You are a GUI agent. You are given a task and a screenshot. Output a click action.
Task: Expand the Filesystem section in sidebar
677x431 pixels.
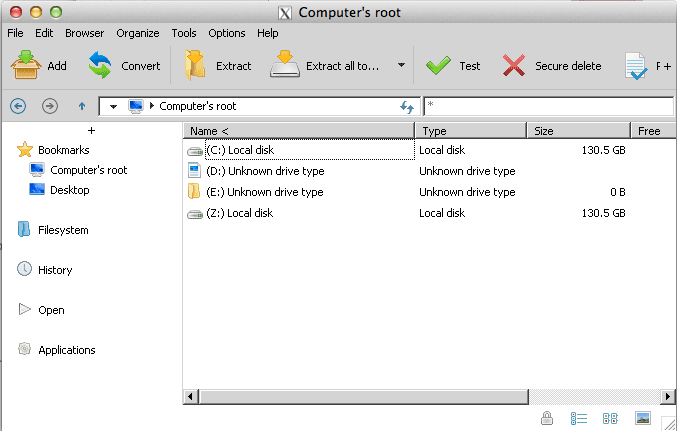point(63,230)
